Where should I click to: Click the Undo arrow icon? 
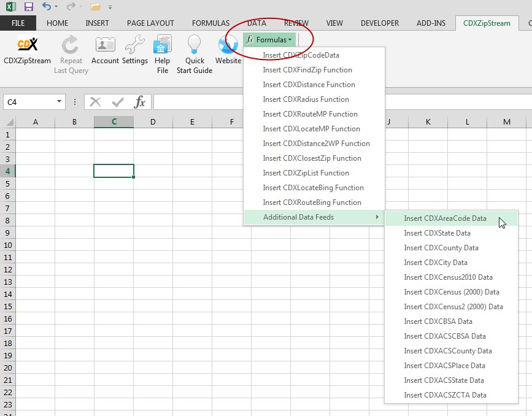(x=47, y=6)
